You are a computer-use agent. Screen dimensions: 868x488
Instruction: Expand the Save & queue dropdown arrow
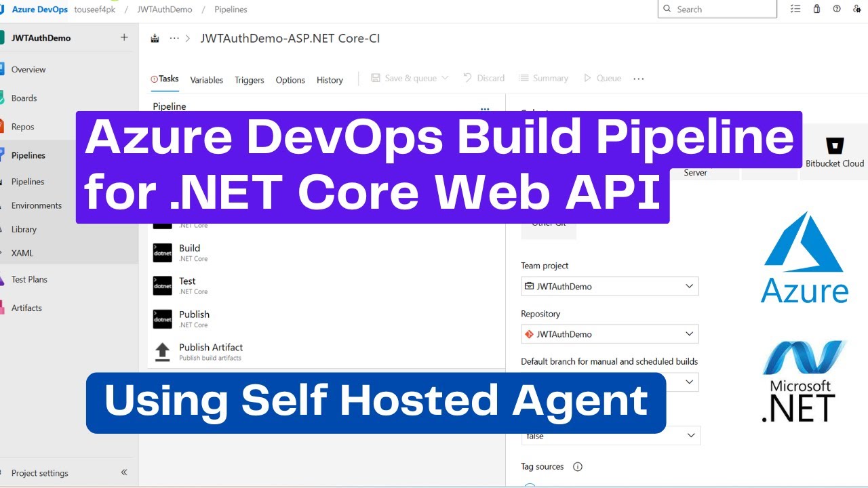point(445,78)
